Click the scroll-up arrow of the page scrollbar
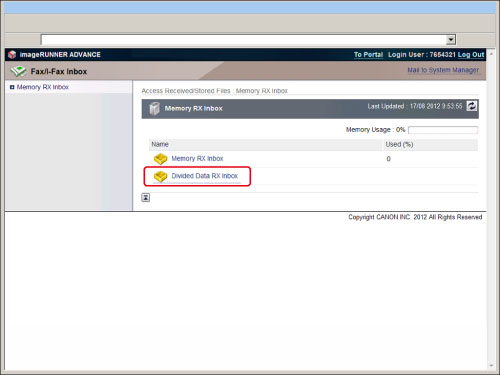The image size is (500, 375). tap(491, 53)
